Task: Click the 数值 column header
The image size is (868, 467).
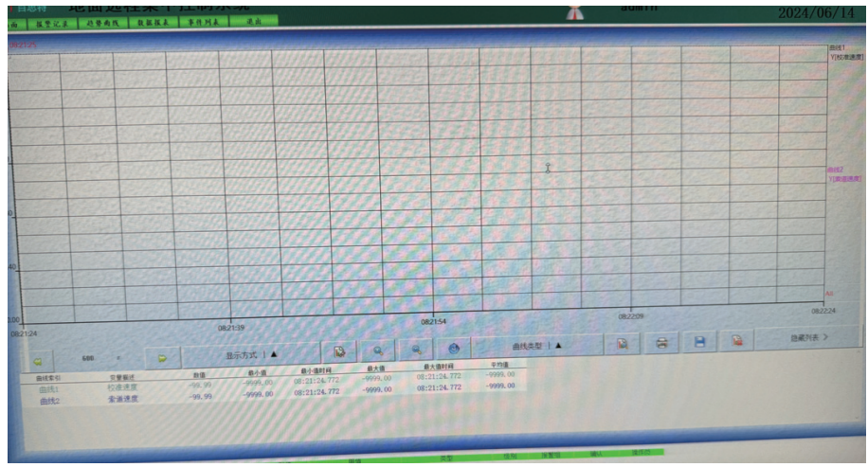Action: pos(199,375)
